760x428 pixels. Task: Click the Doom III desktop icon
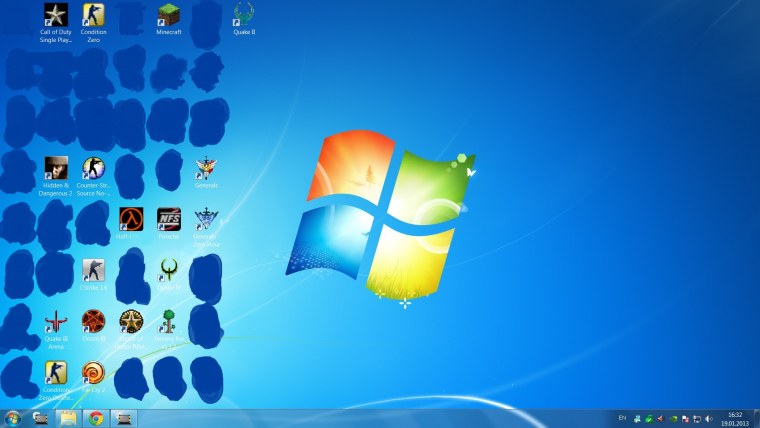click(93, 322)
